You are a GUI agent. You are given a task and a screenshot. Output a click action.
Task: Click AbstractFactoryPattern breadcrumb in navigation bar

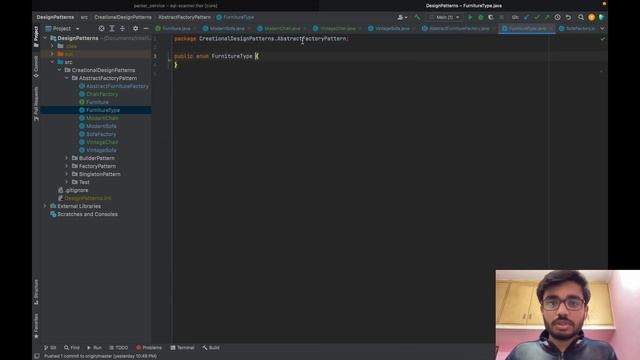coord(184,17)
